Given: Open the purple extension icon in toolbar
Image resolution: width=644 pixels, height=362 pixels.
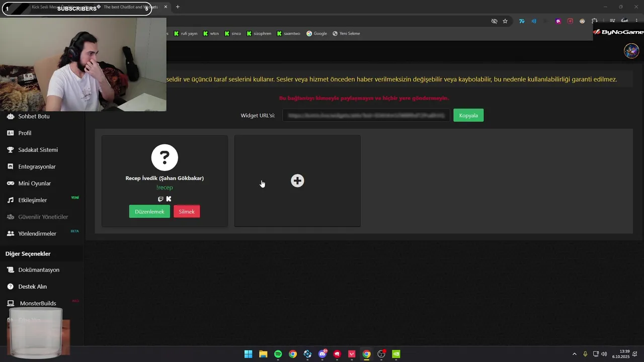Looking at the screenshot, I should point(558,21).
